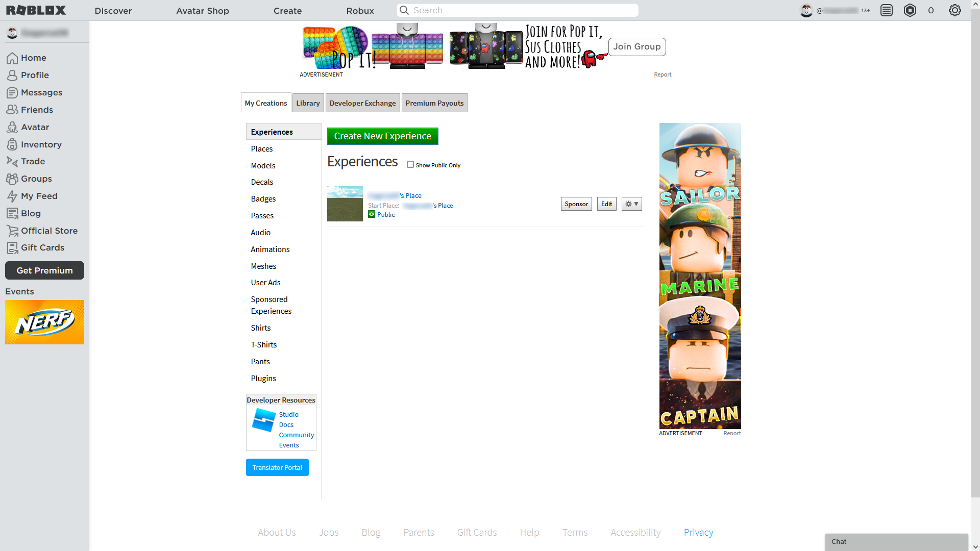Open the Inventory icon in sidebar
The height and width of the screenshot is (551, 980).
(12, 144)
